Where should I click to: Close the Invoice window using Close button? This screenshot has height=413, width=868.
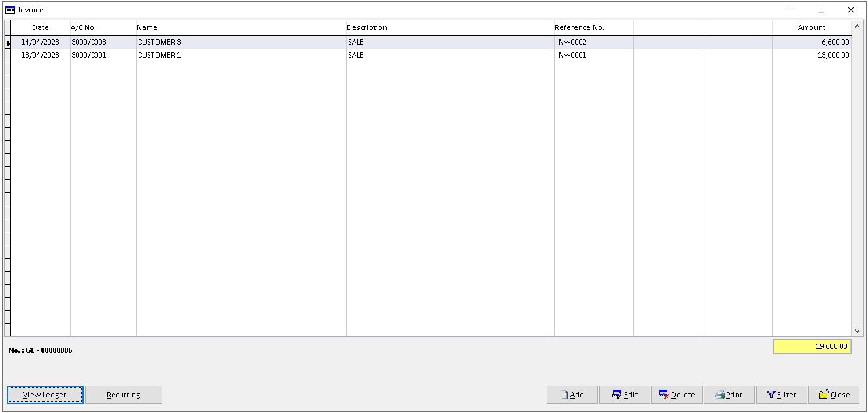tap(834, 395)
